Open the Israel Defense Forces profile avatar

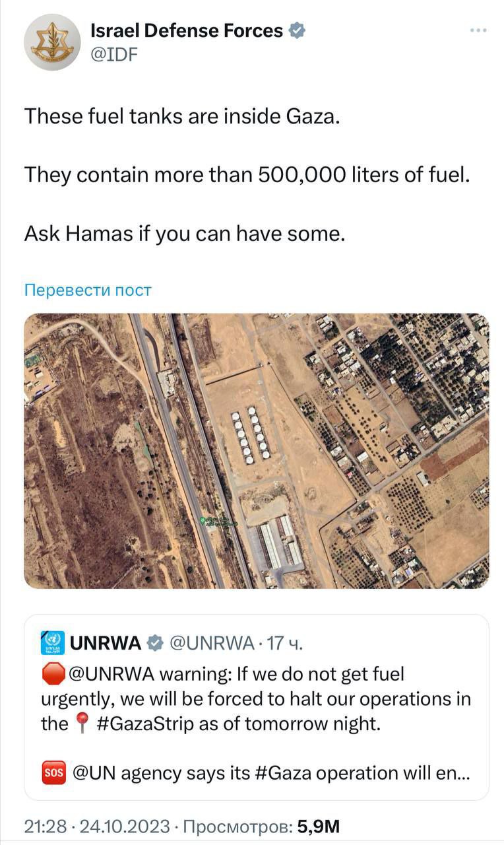coord(52,42)
